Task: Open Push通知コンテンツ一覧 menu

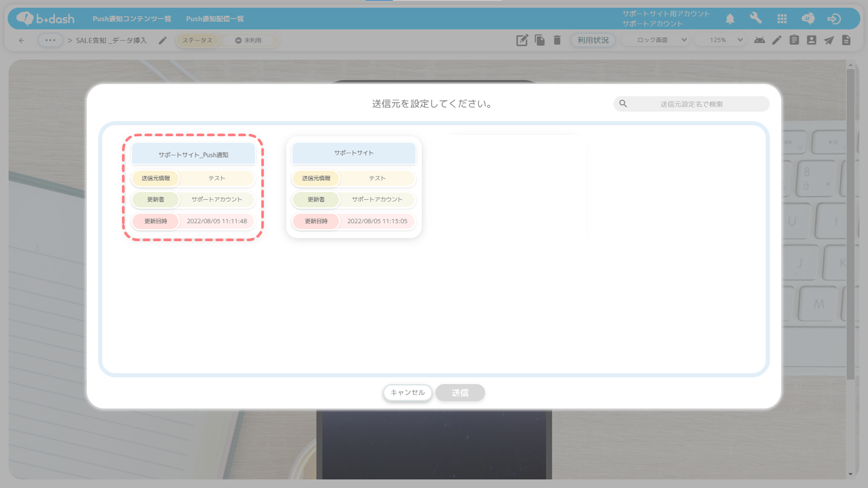Action: pyautogui.click(x=132, y=19)
